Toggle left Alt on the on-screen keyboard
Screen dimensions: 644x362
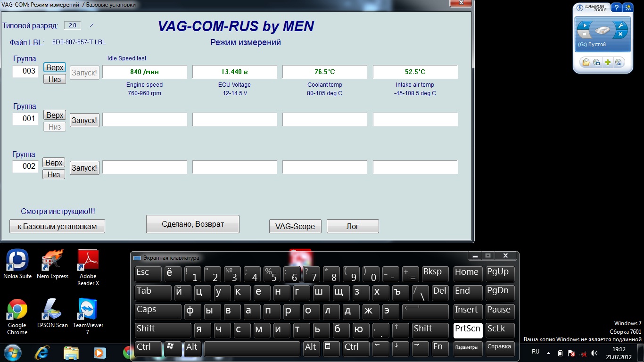click(x=192, y=349)
